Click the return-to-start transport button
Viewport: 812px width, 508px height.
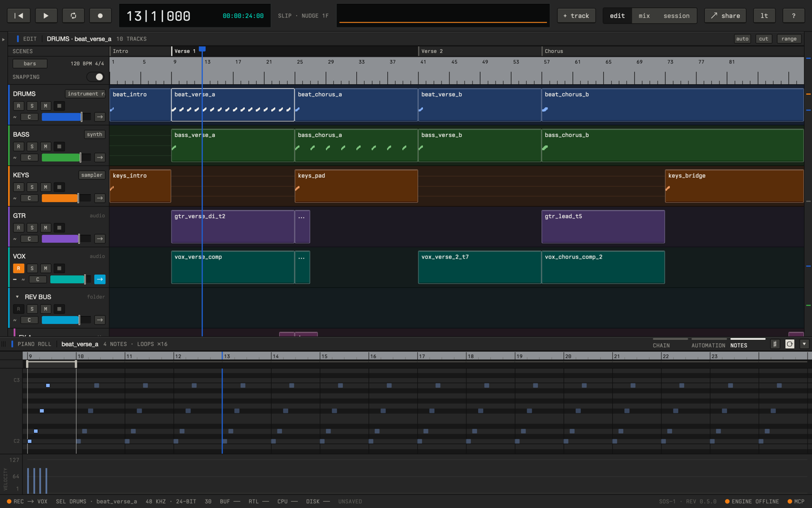19,16
